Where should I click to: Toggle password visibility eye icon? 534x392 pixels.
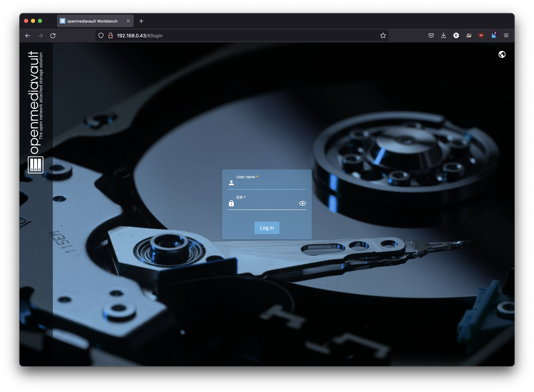point(302,203)
